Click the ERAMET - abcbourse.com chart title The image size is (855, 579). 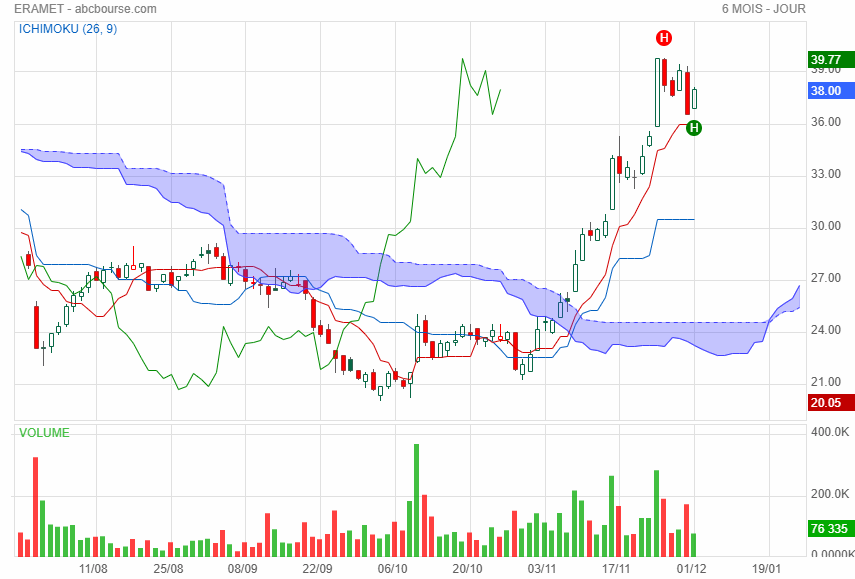(x=85, y=9)
